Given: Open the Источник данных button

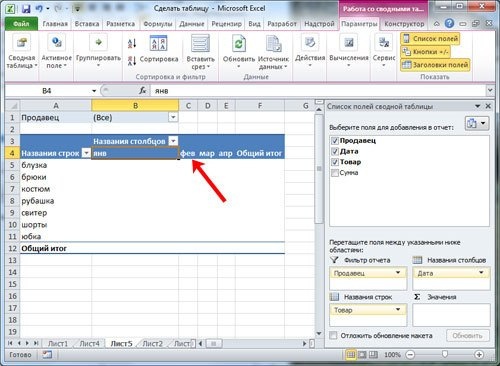Looking at the screenshot, I should (x=273, y=52).
